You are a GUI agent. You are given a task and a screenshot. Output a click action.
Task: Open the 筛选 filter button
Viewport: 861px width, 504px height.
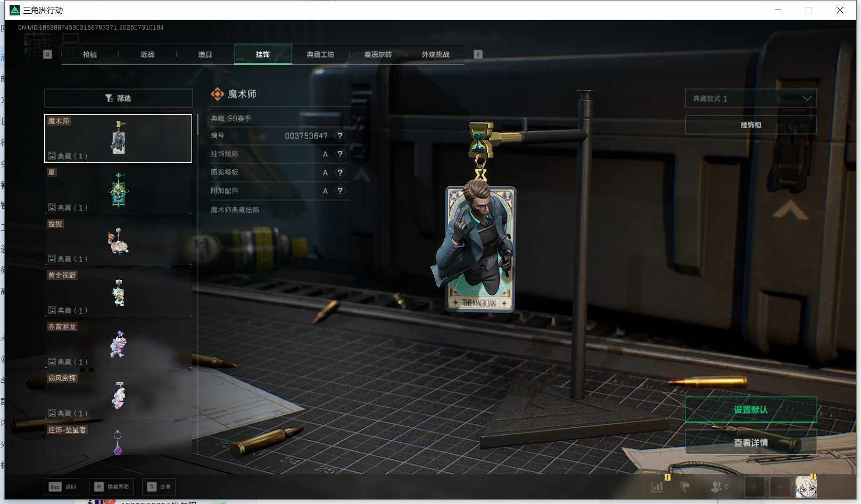tap(118, 98)
